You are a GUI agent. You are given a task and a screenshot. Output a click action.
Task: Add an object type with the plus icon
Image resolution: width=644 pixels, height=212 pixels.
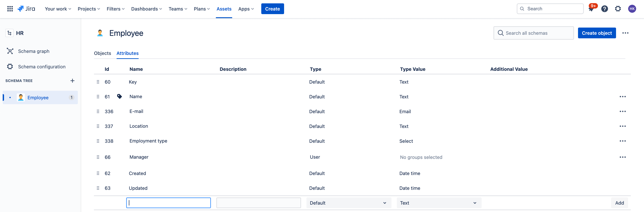(72, 81)
